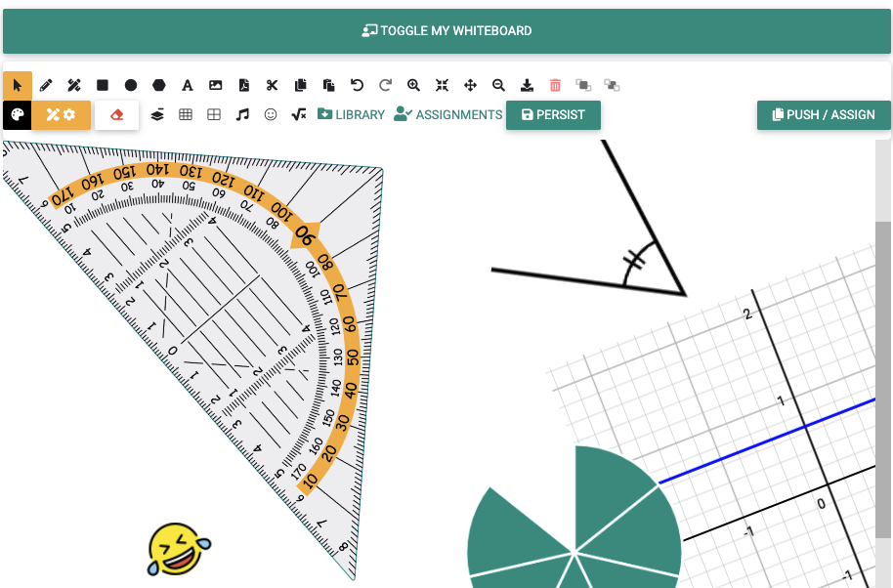Open drawing tool settings orange button
Screen dimensions: 893x588
coord(61,115)
